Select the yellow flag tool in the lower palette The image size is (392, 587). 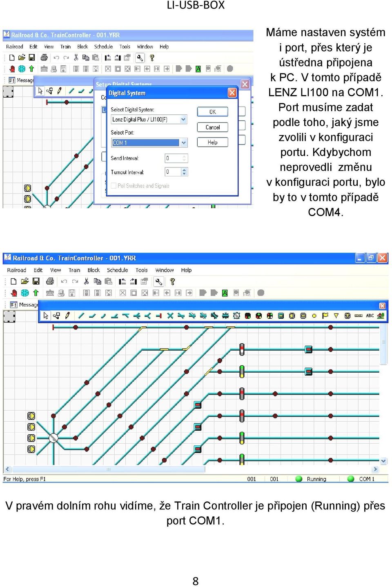click(325, 316)
